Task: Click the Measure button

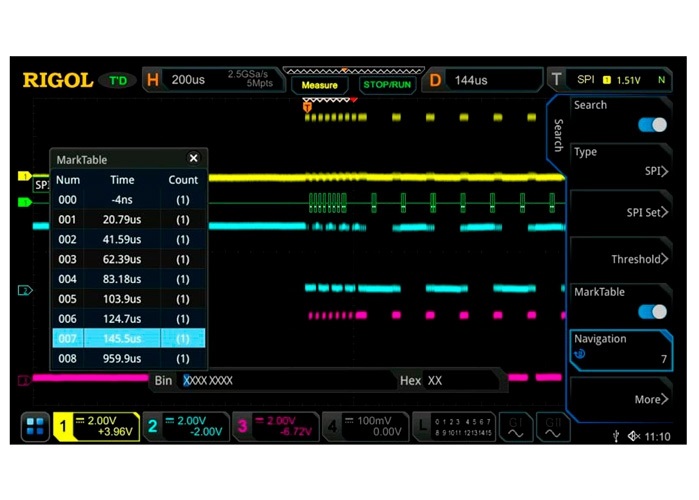Action: point(320,85)
